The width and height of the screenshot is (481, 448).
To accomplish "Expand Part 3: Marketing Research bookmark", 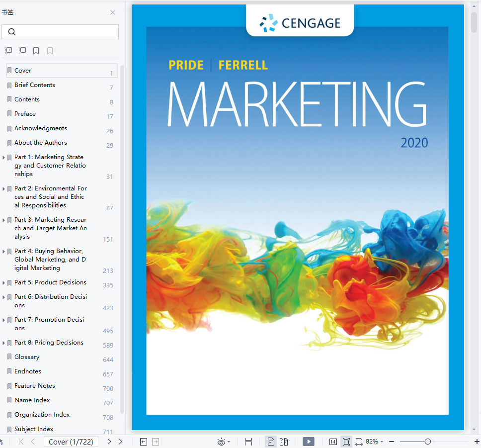I will (3, 220).
